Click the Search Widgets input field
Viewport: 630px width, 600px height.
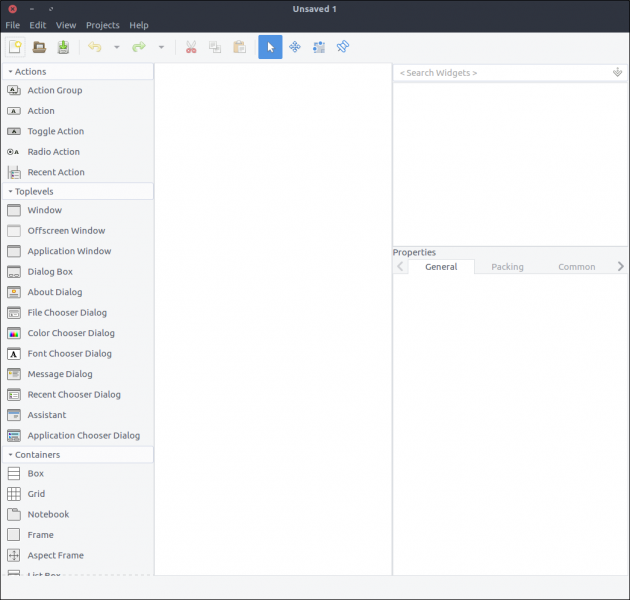tap(500, 73)
